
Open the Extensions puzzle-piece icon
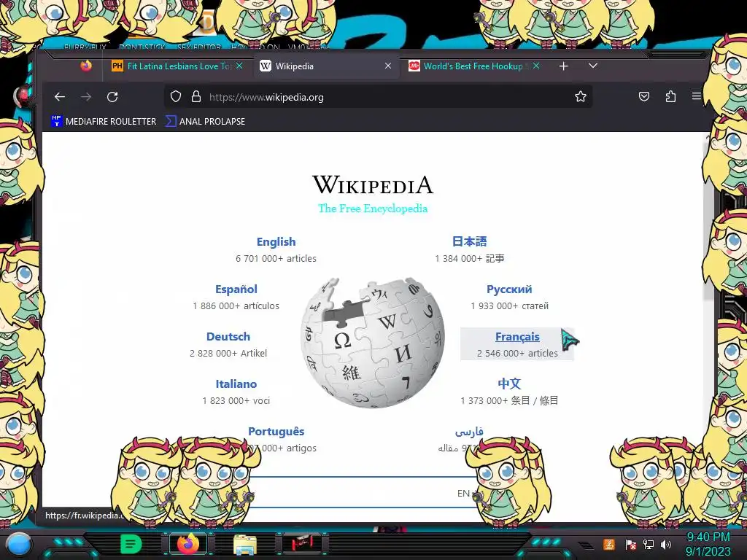(670, 97)
